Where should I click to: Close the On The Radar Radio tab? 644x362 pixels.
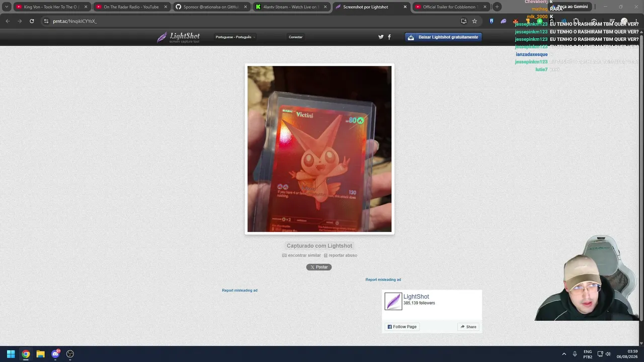pos(166,7)
